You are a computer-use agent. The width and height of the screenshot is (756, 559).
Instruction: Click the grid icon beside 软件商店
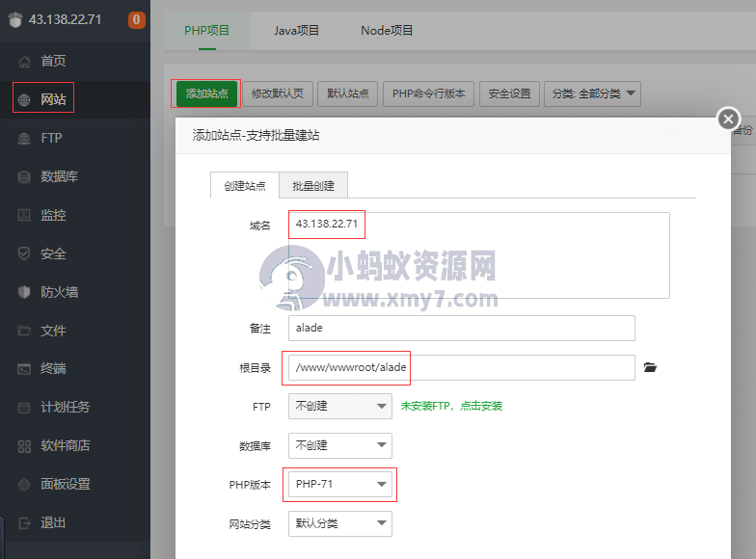click(24, 446)
